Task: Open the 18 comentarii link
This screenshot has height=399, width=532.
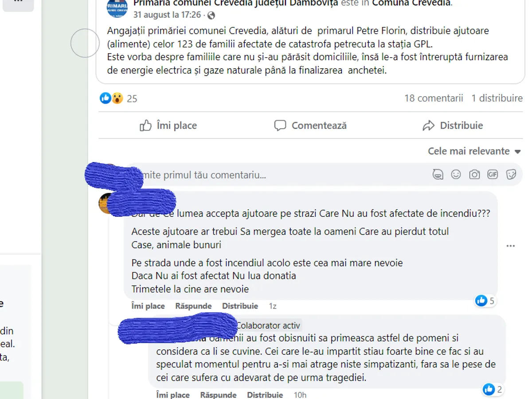Action: click(x=434, y=98)
